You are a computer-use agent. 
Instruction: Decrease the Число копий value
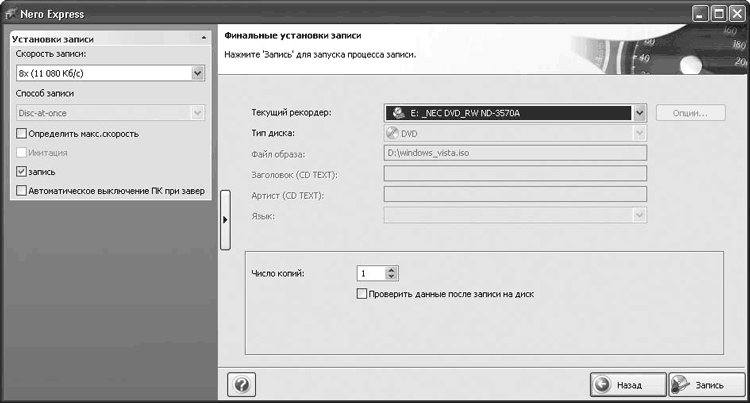click(391, 277)
